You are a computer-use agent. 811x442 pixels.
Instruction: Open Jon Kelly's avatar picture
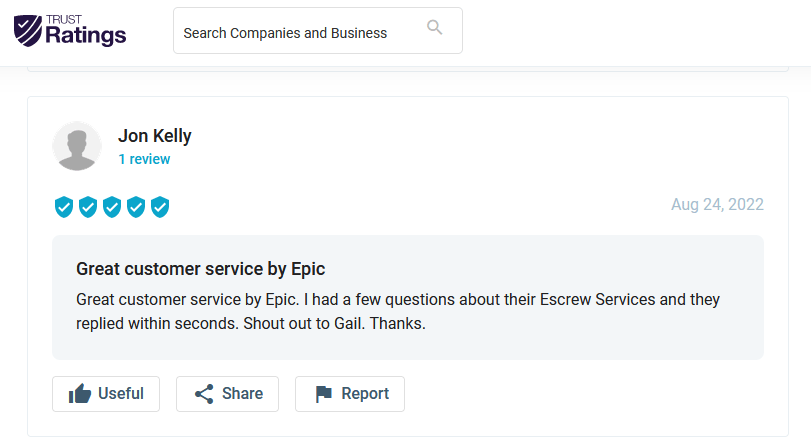(x=77, y=146)
